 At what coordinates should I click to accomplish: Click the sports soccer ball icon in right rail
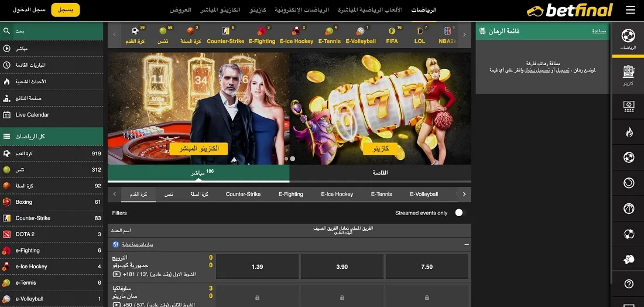628,36
